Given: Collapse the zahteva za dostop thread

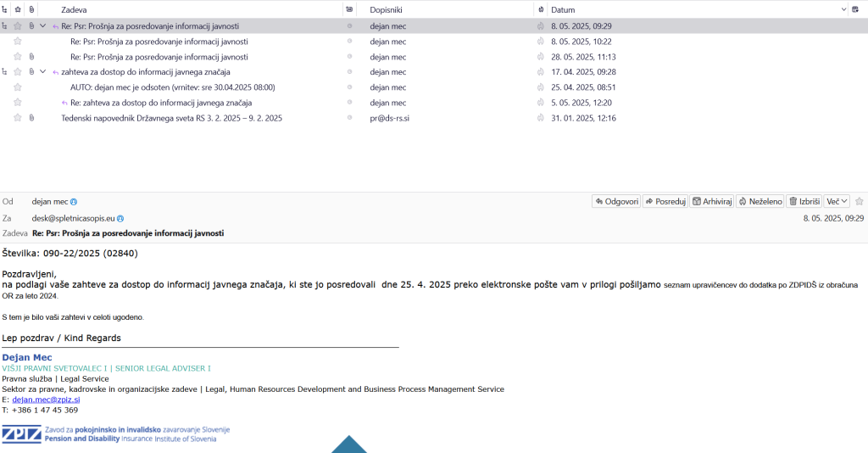Looking at the screenshot, I should click(42, 72).
